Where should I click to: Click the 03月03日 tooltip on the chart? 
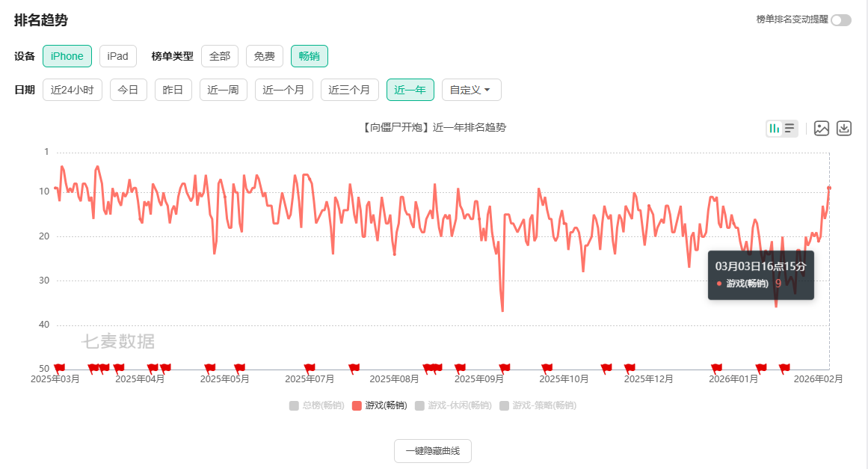(760, 275)
